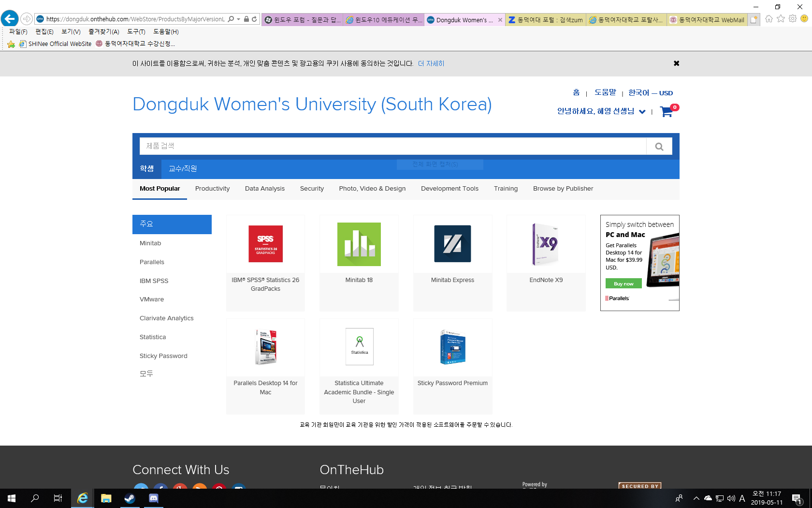Open the 도구(T) menu
Viewport: 812px width, 508px height.
(136, 31)
